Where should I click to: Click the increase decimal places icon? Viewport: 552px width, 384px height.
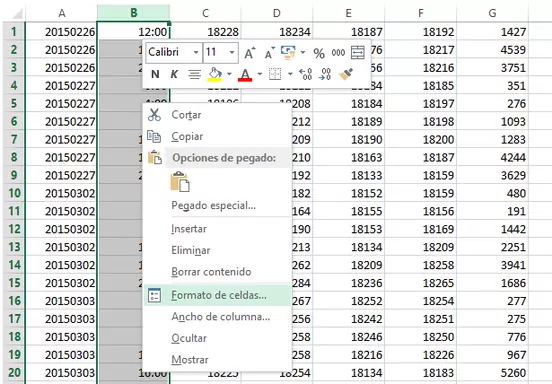click(306, 74)
